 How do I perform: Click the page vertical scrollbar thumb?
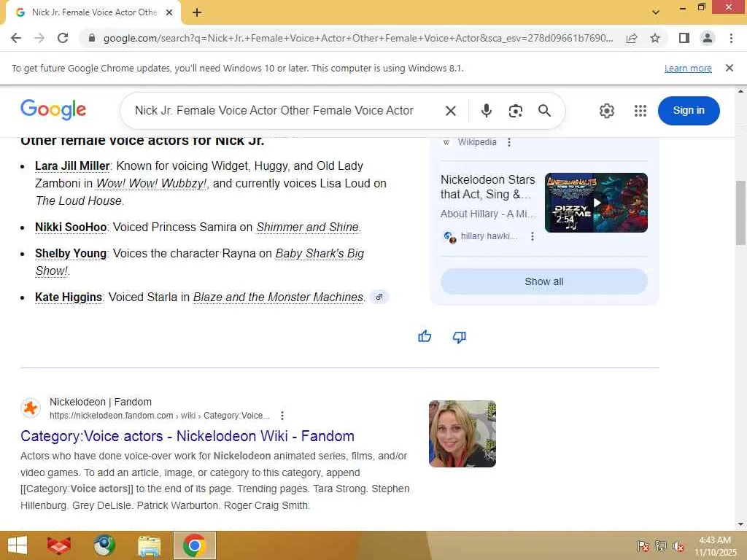(740, 213)
